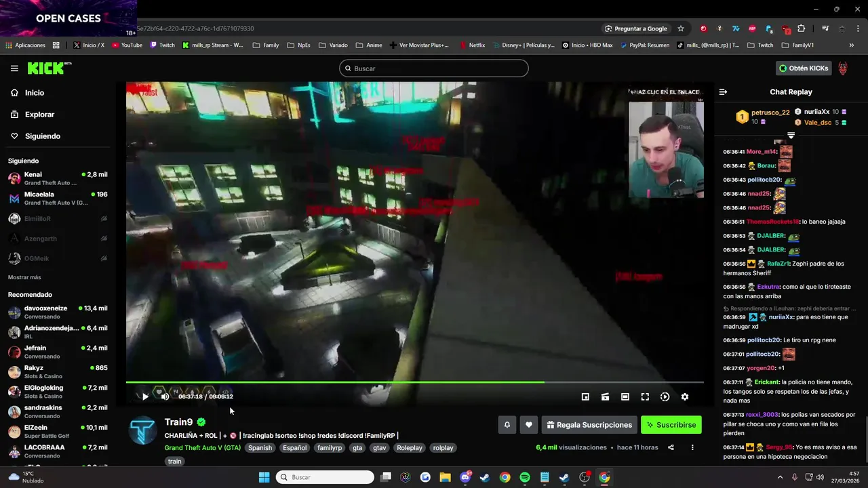Image resolution: width=868 pixels, height=488 pixels.
Task: Click Train9 channel avatar
Action: (143, 430)
